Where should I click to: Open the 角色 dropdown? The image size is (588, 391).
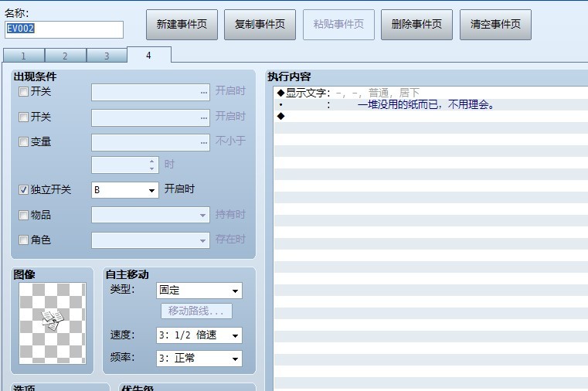(151, 240)
